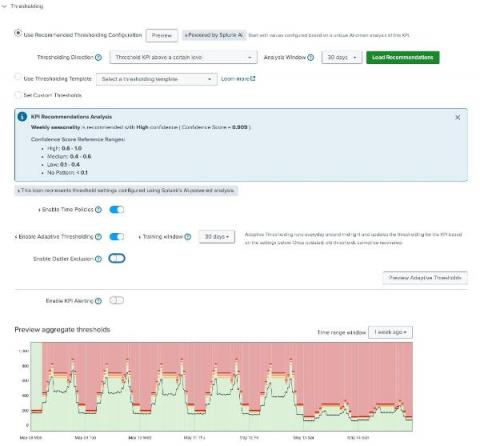Image resolution: width=480 pixels, height=446 pixels.
Task: Click the AI-powered analysis icon note
Action: 126,190
